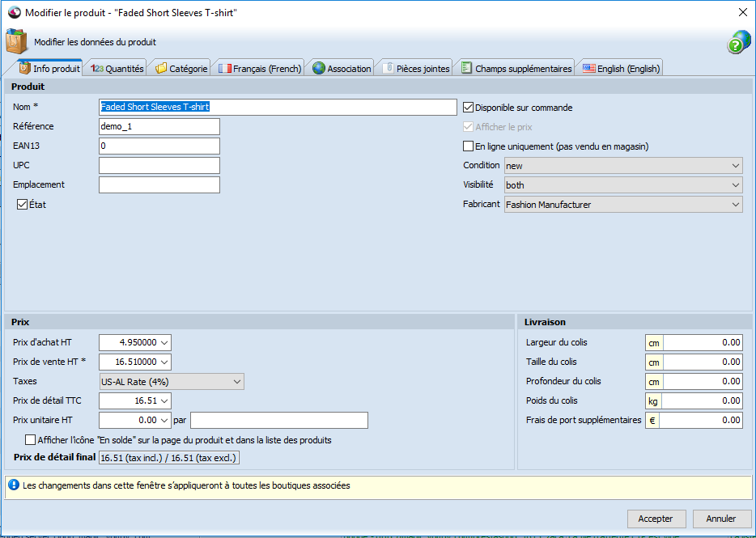The image size is (756, 538).
Task: Click the Largeur du colis field
Action: point(703,343)
